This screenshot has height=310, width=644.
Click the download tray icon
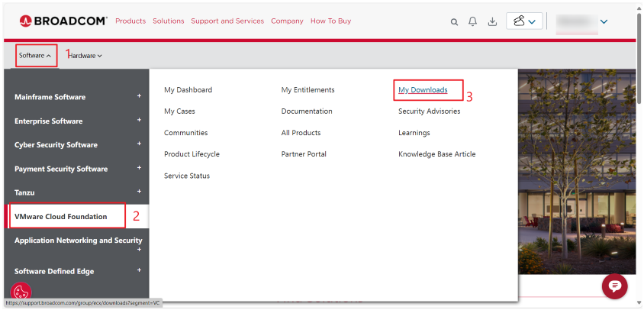click(x=492, y=22)
